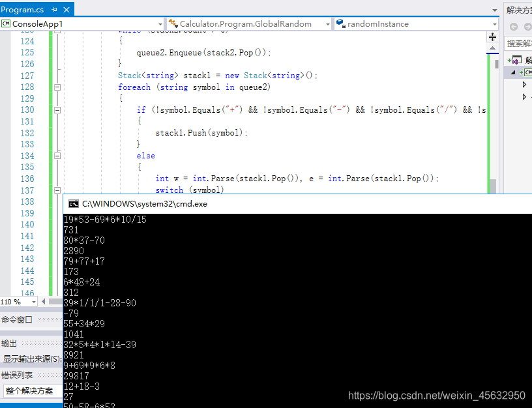Collapse the foreach block on line 128

click(x=57, y=87)
